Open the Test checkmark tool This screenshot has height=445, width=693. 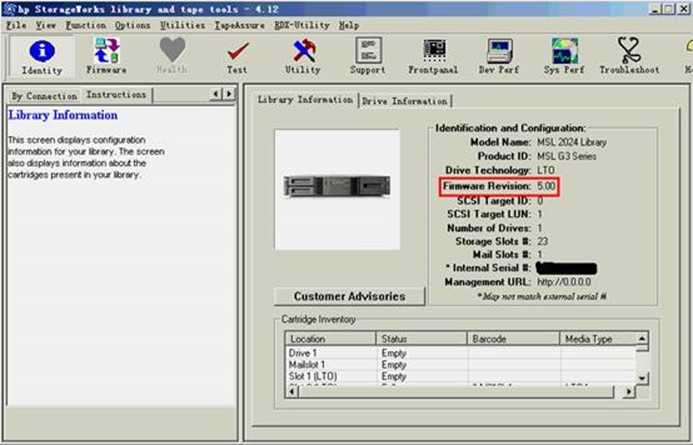click(237, 57)
